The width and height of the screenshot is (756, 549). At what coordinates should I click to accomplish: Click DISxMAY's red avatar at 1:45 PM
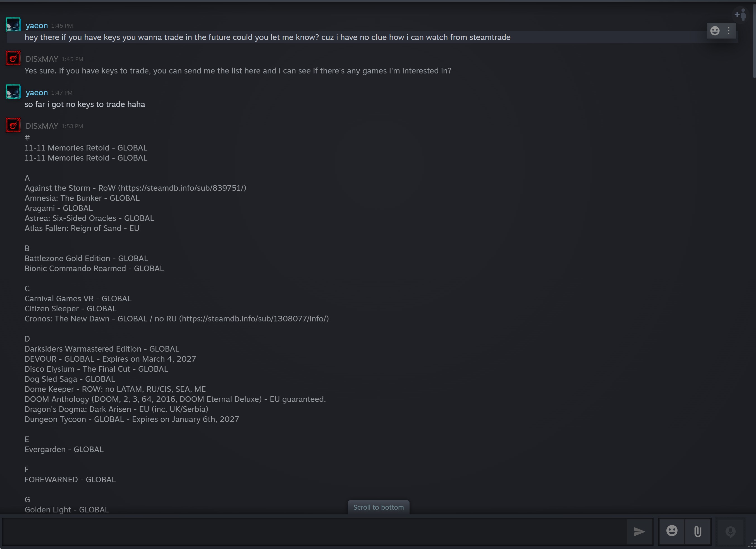click(13, 58)
